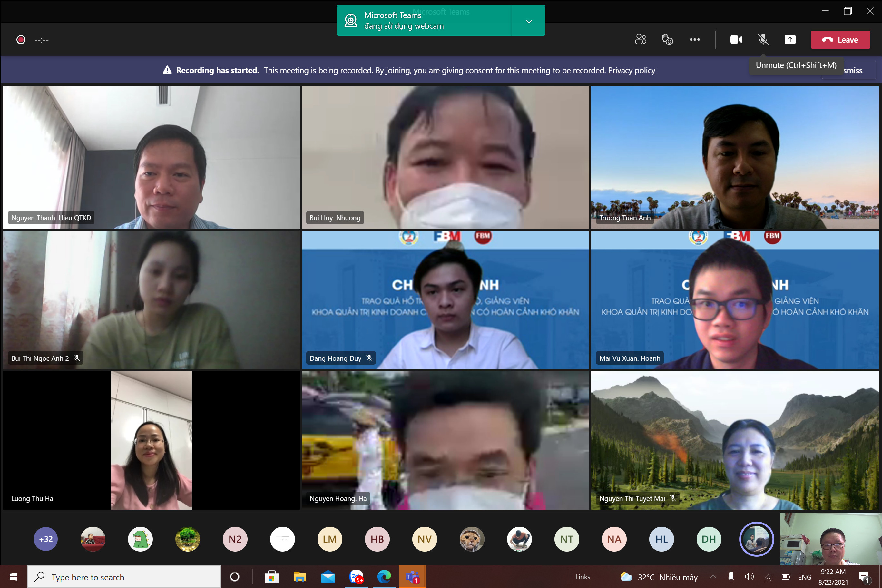The height and width of the screenshot is (588, 882).
Task: Open Zalo from the taskbar
Action: point(356,577)
